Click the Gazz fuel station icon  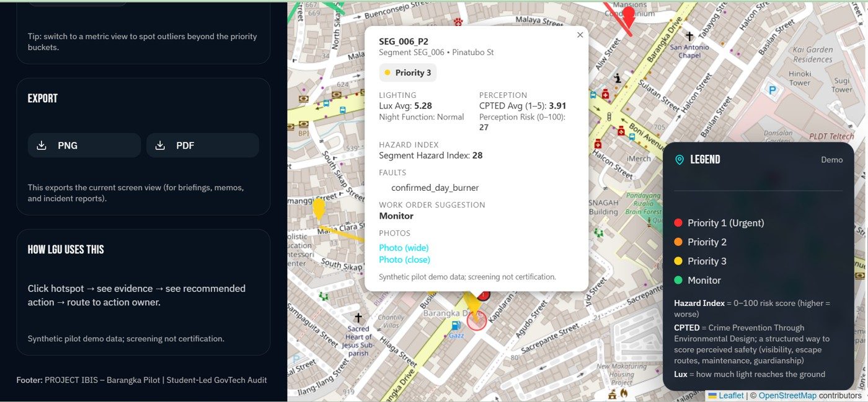click(456, 325)
